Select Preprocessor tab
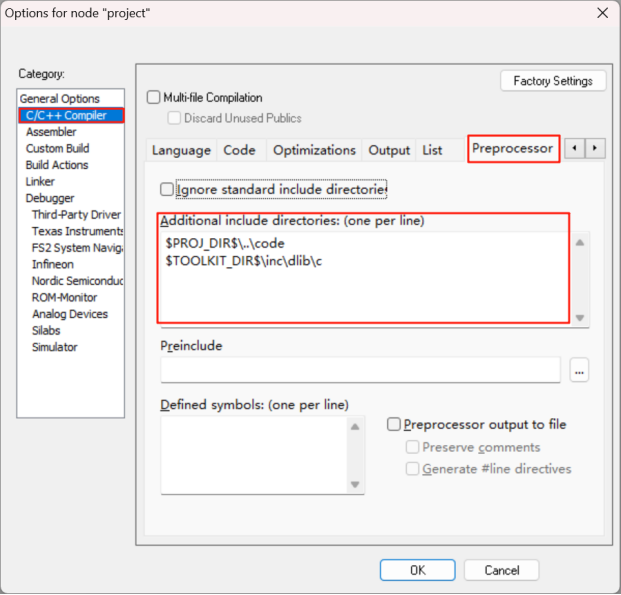This screenshot has height=595, width=621. (x=513, y=149)
